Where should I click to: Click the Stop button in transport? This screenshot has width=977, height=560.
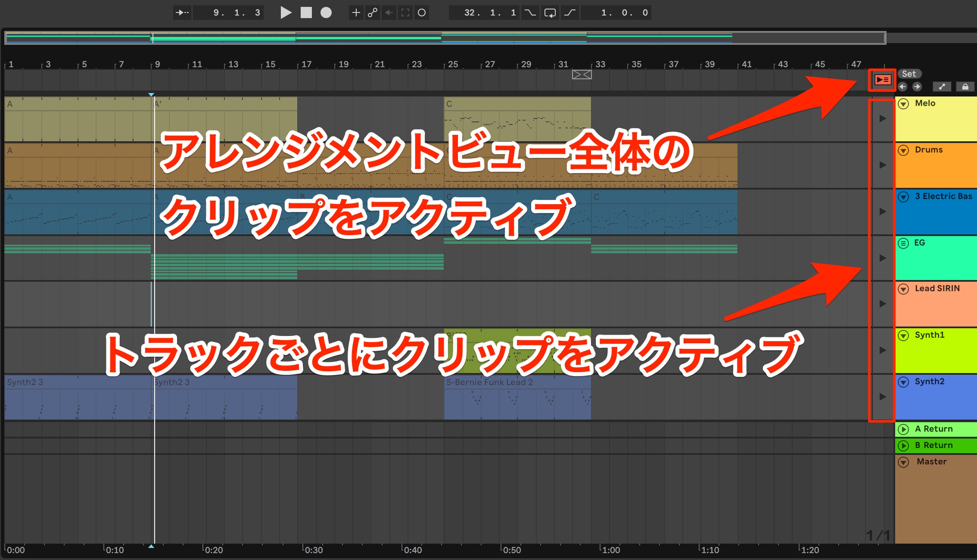(306, 12)
